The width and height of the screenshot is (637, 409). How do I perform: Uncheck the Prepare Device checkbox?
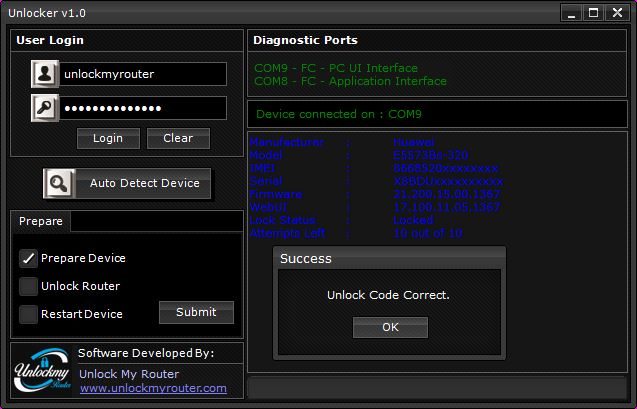pyautogui.click(x=28, y=258)
